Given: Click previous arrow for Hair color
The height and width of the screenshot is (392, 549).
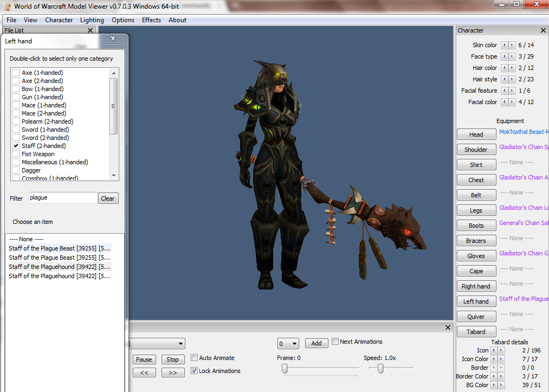Looking at the screenshot, I should 505,68.
